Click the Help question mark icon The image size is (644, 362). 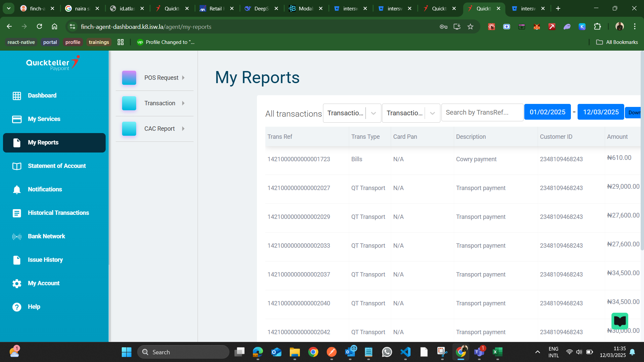17,307
